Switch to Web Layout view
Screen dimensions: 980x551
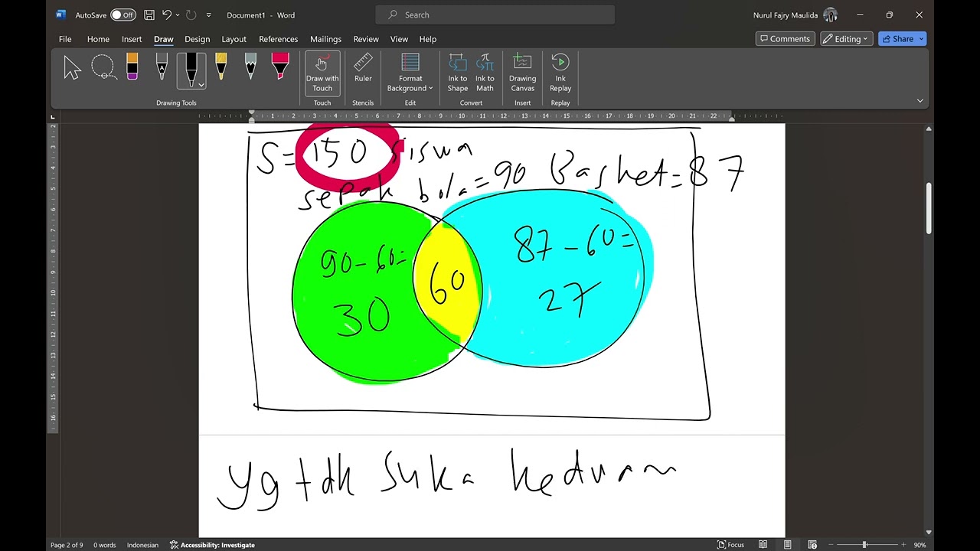(x=812, y=545)
